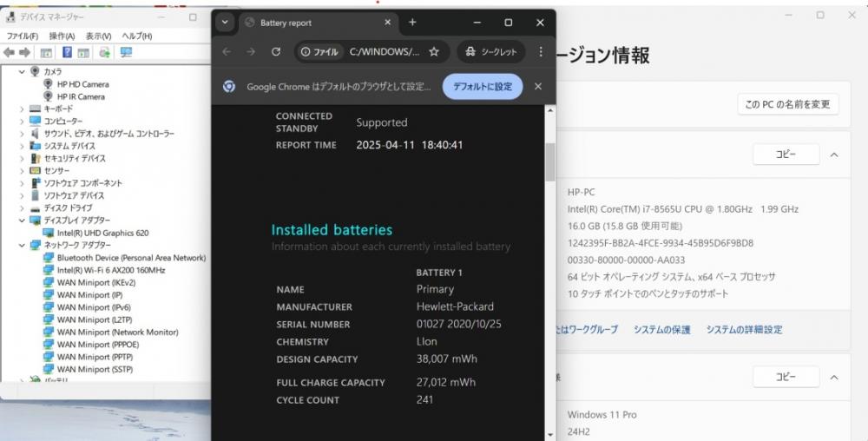
Task: Click the 38,007 mWh design capacity value
Action: [x=447, y=359]
